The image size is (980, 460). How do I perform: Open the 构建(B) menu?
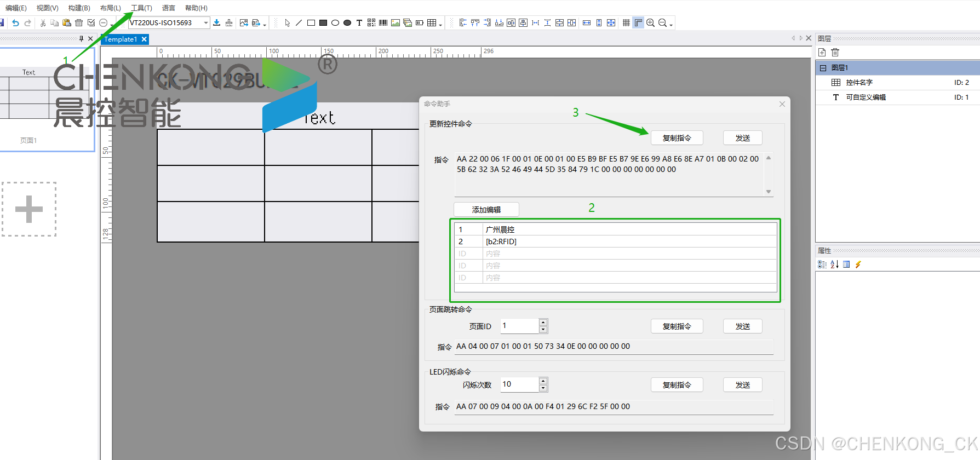(79, 8)
